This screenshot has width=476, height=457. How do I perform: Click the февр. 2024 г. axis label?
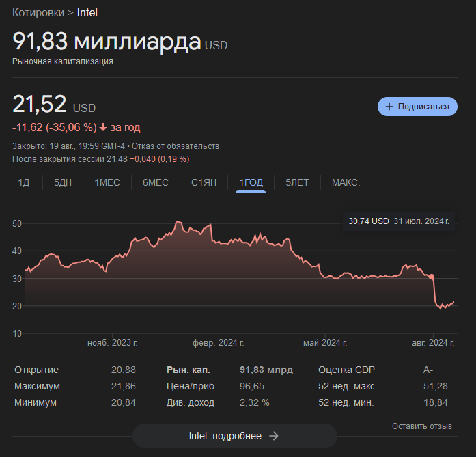click(219, 343)
